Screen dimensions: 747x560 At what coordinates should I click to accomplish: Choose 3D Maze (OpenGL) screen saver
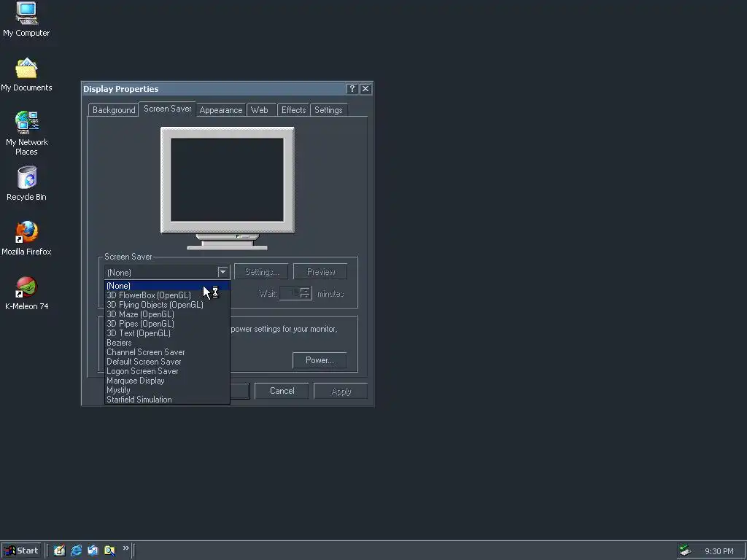click(167, 314)
